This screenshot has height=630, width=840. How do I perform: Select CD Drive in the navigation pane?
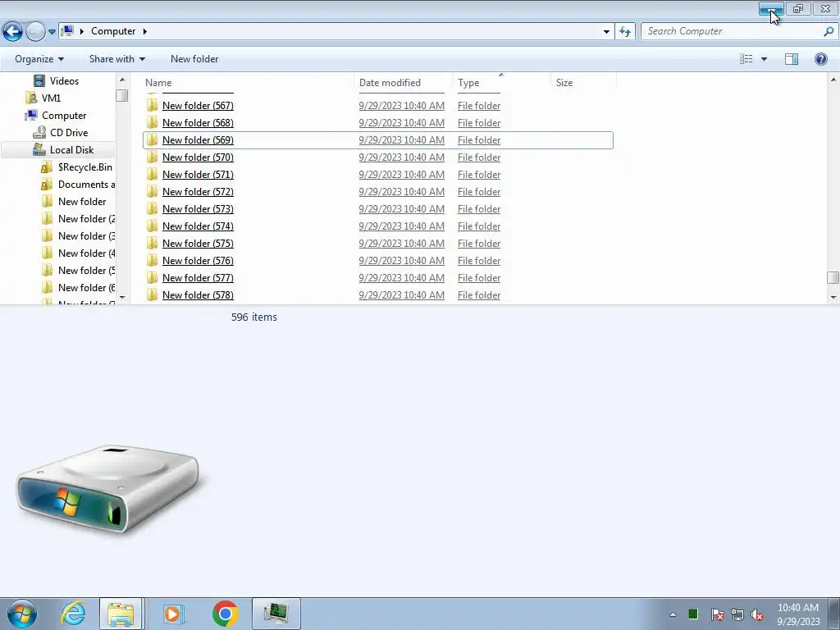click(x=69, y=132)
